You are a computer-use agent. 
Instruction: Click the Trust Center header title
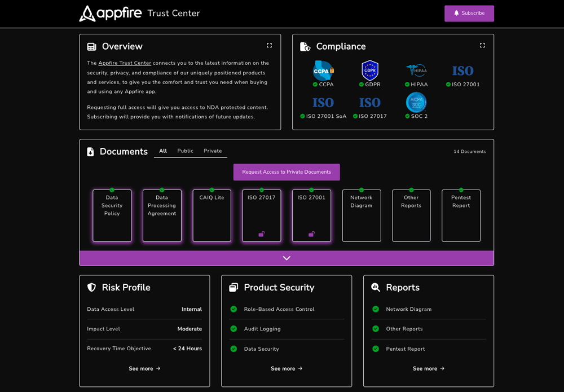point(174,14)
